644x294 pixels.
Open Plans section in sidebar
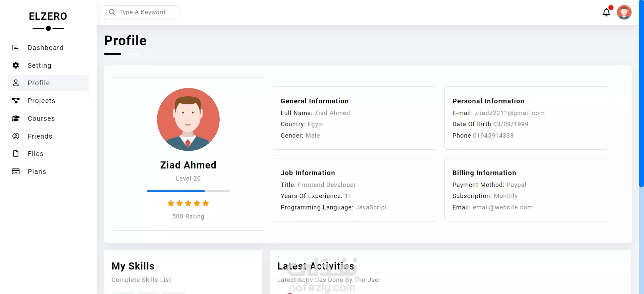(x=48, y=171)
